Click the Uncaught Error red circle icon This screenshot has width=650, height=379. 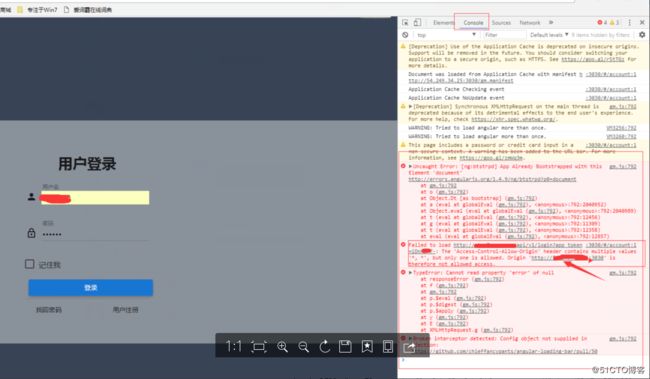(x=403, y=166)
